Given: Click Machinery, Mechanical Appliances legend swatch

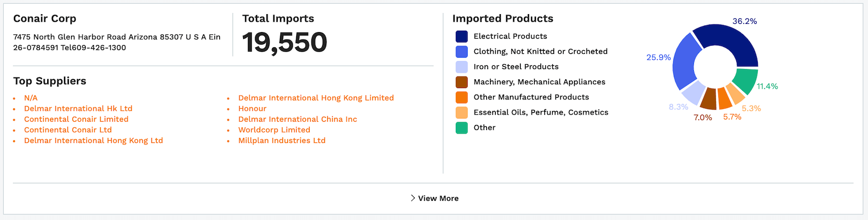Looking at the screenshot, I should coord(462,82).
